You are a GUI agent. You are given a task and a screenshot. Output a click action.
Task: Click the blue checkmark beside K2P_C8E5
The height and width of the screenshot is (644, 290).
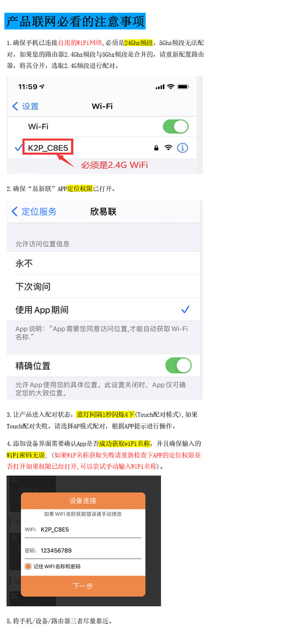[x=18, y=148]
